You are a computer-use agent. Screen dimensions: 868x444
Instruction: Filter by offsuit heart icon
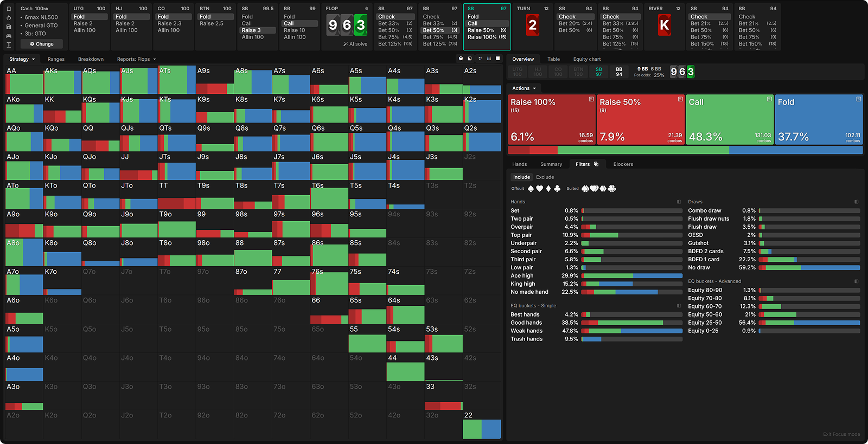click(x=539, y=189)
